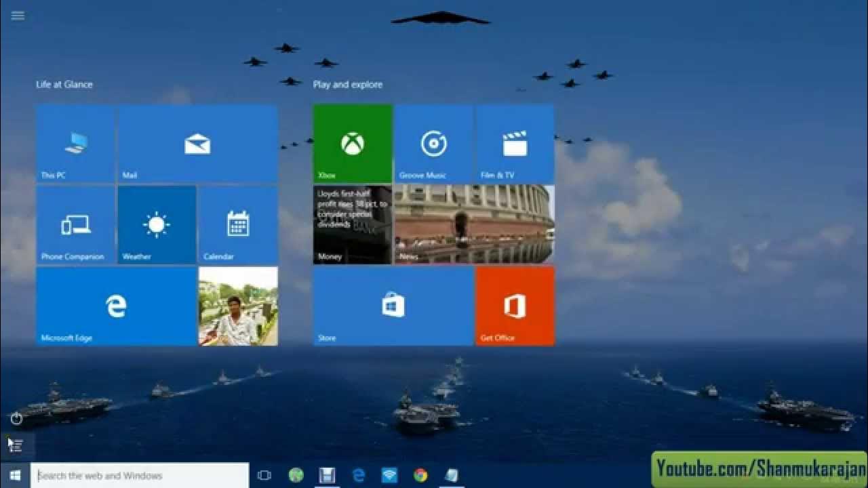Open Task View in the taskbar
Screen dimensions: 868x488
pos(264,475)
